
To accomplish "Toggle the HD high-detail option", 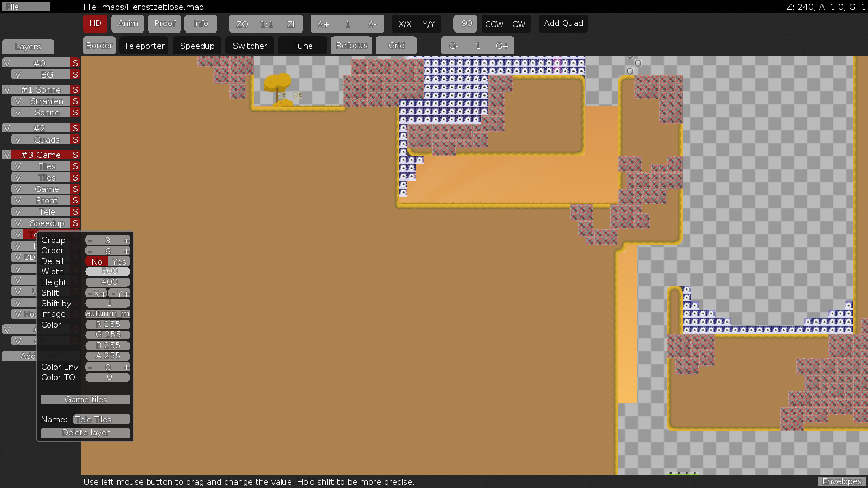I will click(x=95, y=23).
